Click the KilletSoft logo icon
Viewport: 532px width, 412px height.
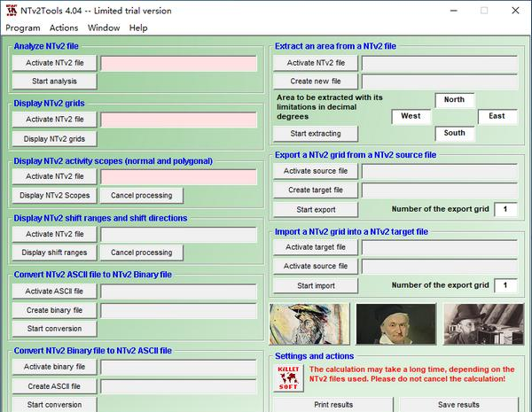[288, 378]
